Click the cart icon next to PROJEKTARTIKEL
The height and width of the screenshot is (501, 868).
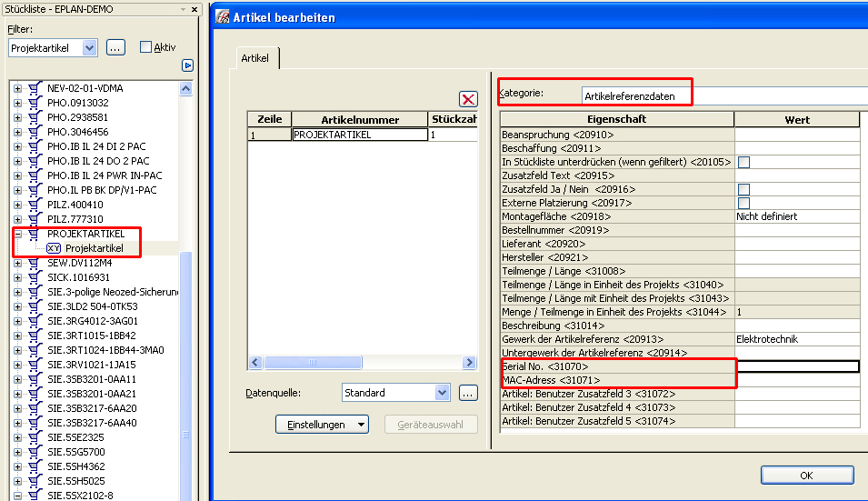tap(35, 234)
